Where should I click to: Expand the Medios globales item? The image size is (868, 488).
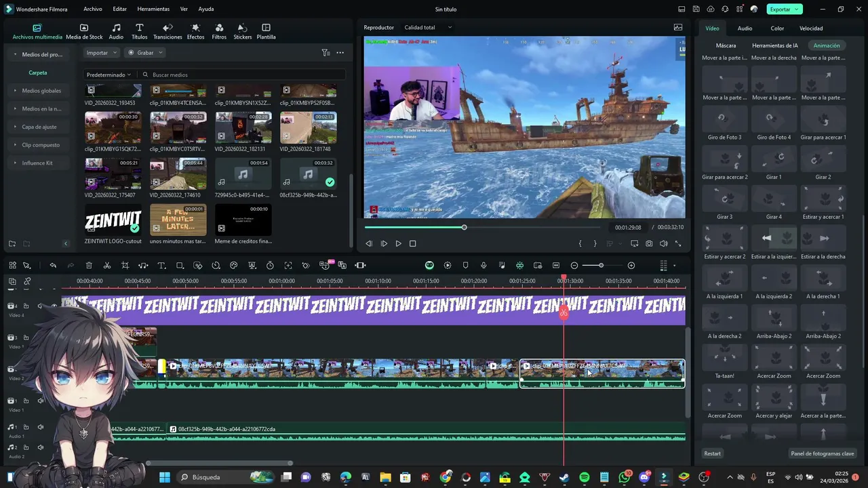15,91
